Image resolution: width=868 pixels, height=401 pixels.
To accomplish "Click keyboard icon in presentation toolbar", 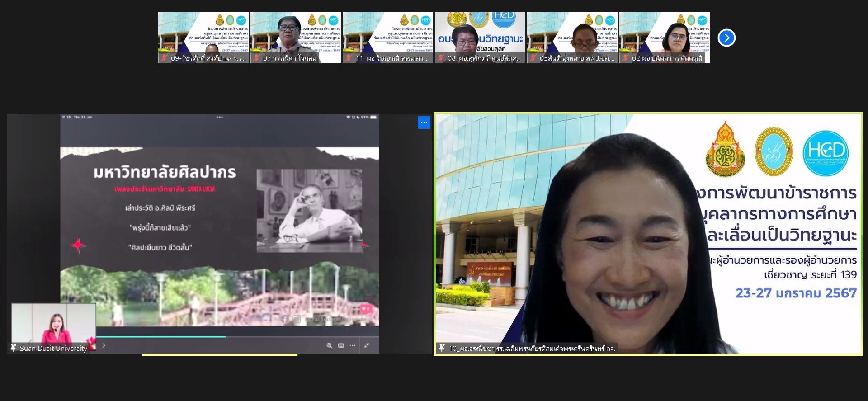I will point(341,345).
